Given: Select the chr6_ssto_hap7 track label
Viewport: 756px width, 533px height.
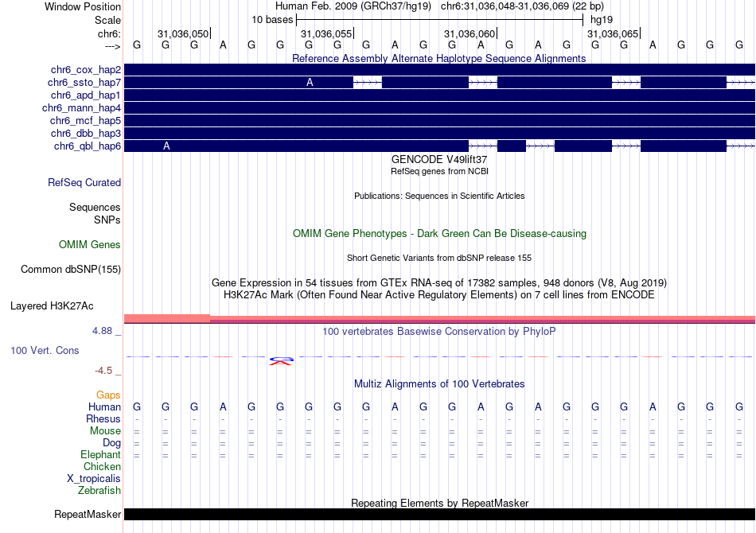Looking at the screenshot, I should point(84,83).
